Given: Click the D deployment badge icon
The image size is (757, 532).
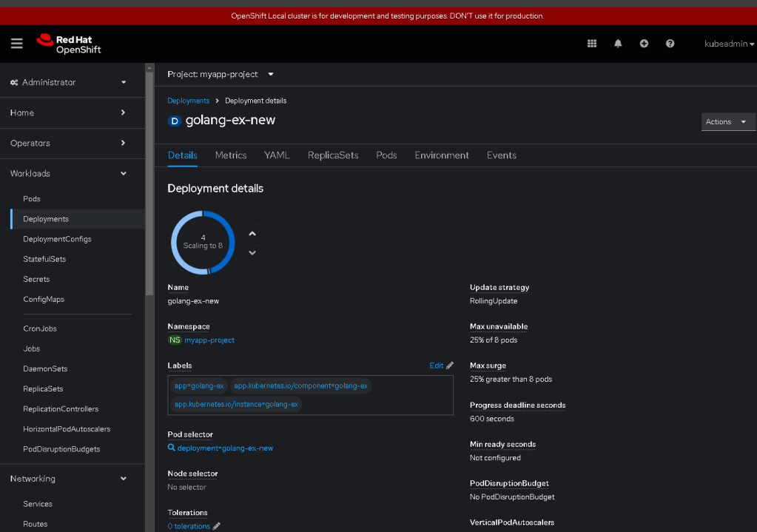Looking at the screenshot, I should pyautogui.click(x=175, y=121).
